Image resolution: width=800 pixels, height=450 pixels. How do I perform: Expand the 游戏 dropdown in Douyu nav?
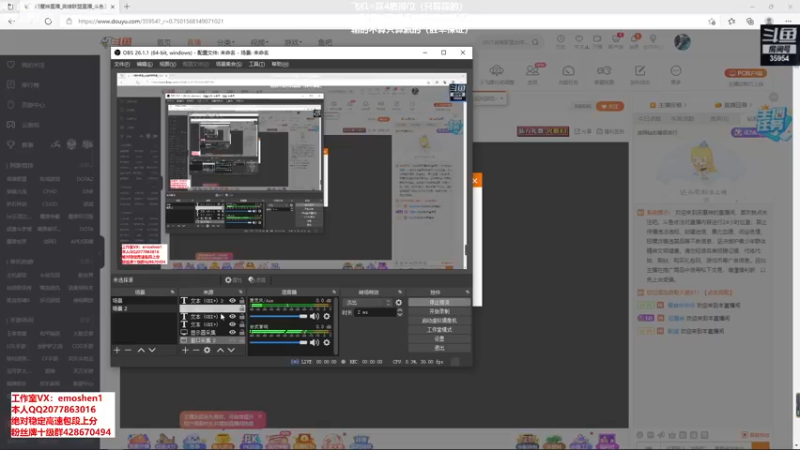(293, 42)
